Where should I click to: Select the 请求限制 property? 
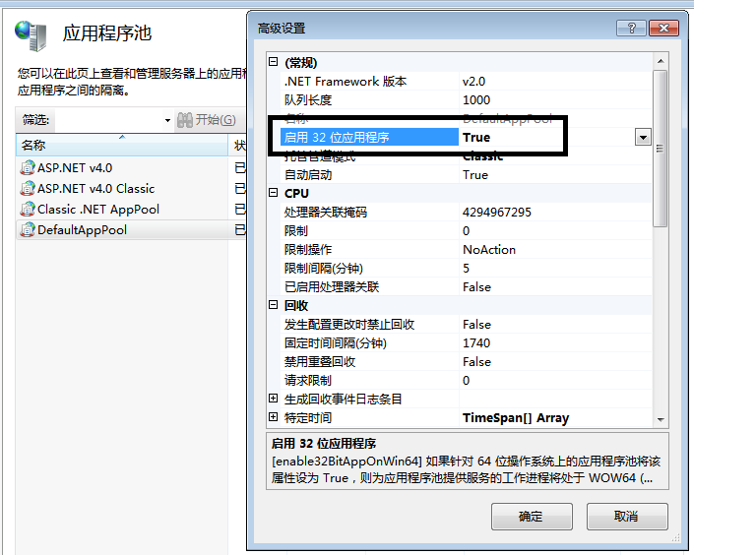point(307,381)
